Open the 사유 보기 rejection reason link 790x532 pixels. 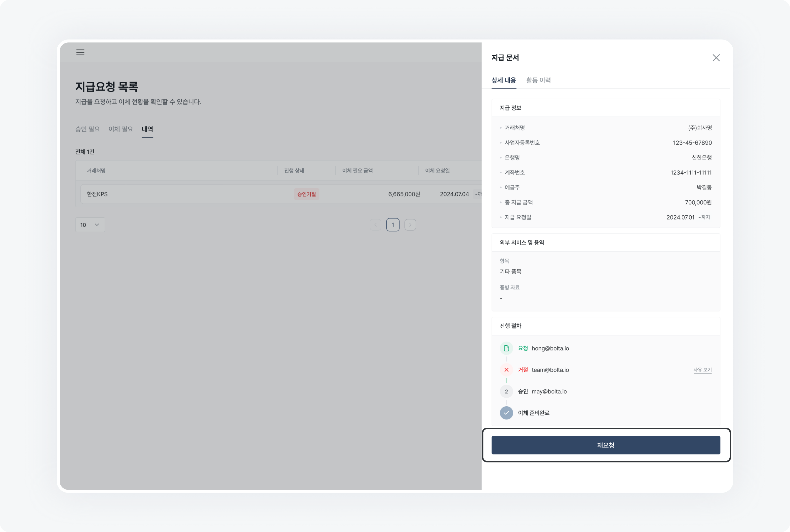click(703, 370)
